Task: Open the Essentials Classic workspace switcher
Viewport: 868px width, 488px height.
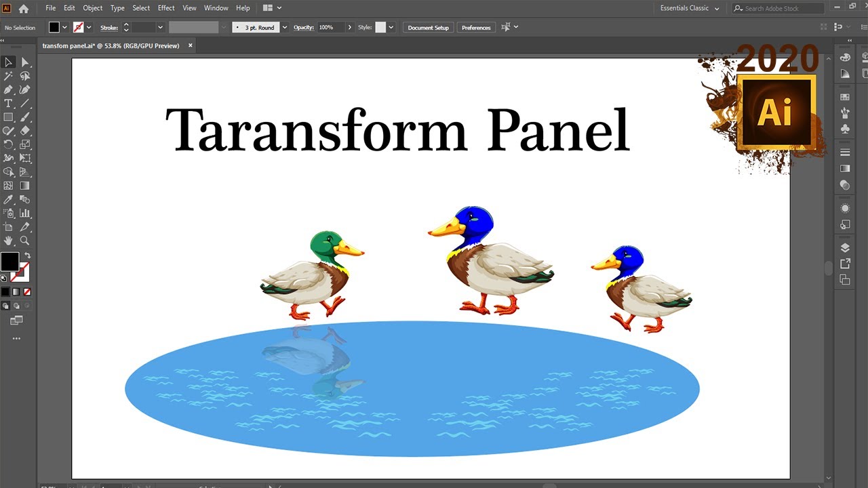Action: coord(688,8)
